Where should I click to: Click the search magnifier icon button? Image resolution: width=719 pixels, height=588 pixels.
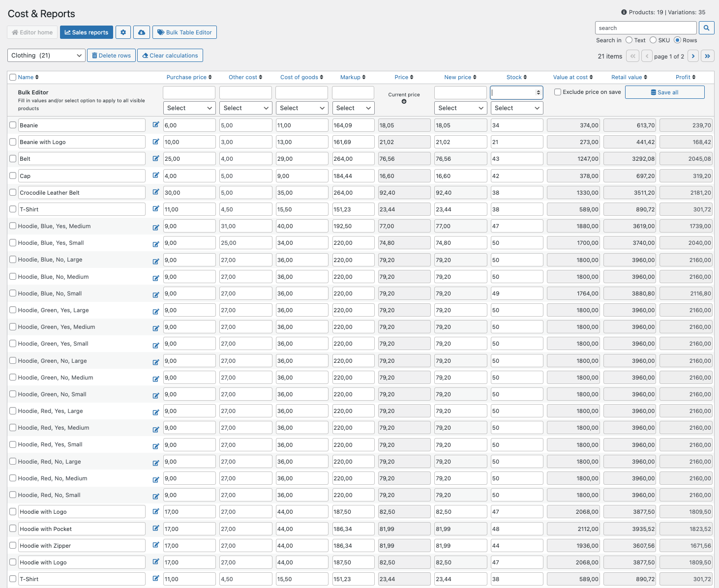coord(706,28)
